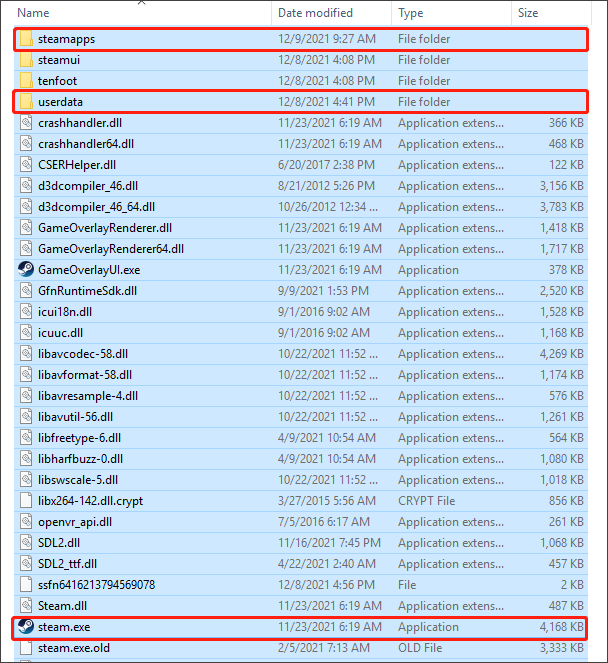Click the GameOverlayRenderer.dll file icon
This screenshot has height=663, width=608.
pos(26,227)
